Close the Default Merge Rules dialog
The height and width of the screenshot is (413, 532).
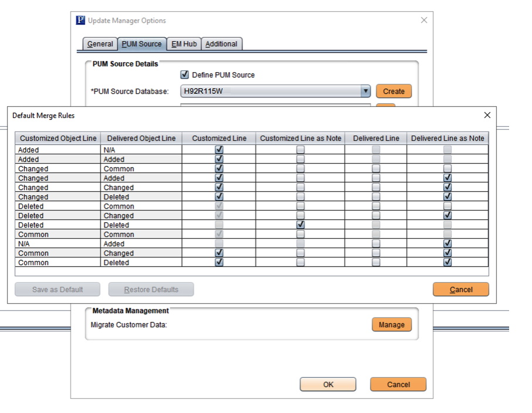point(487,116)
